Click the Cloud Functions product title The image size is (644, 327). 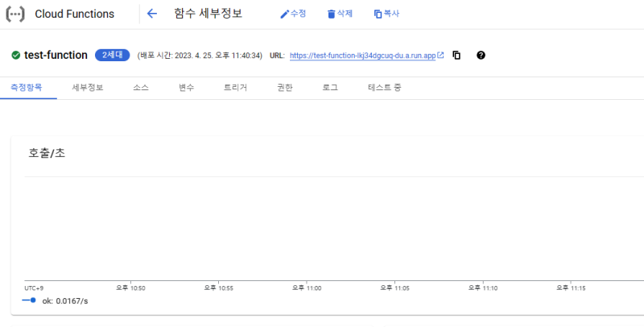pos(74,14)
